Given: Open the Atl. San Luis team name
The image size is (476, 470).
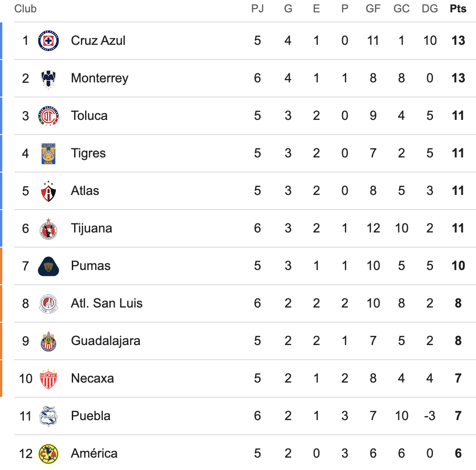Looking at the screenshot, I should point(107,303).
